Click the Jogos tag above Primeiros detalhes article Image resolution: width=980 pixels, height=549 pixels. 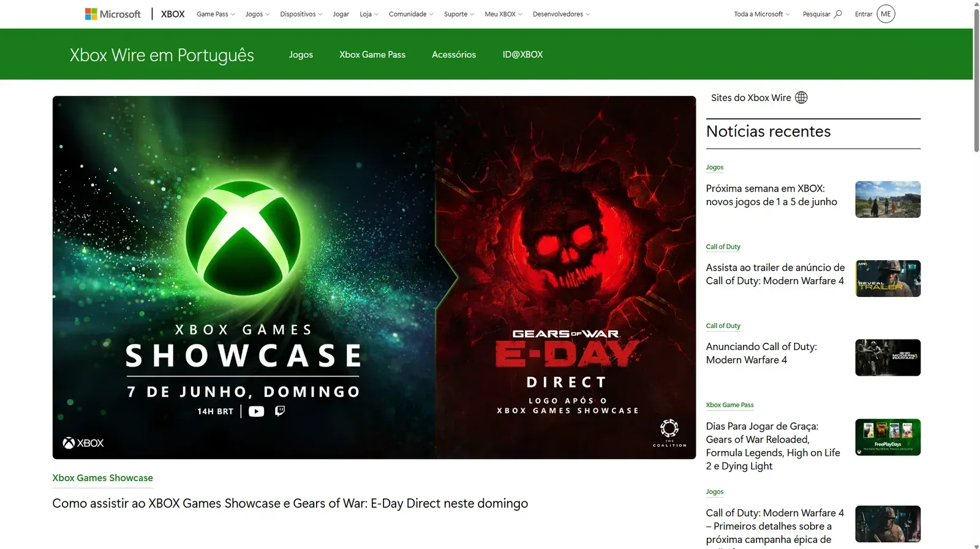pos(714,491)
